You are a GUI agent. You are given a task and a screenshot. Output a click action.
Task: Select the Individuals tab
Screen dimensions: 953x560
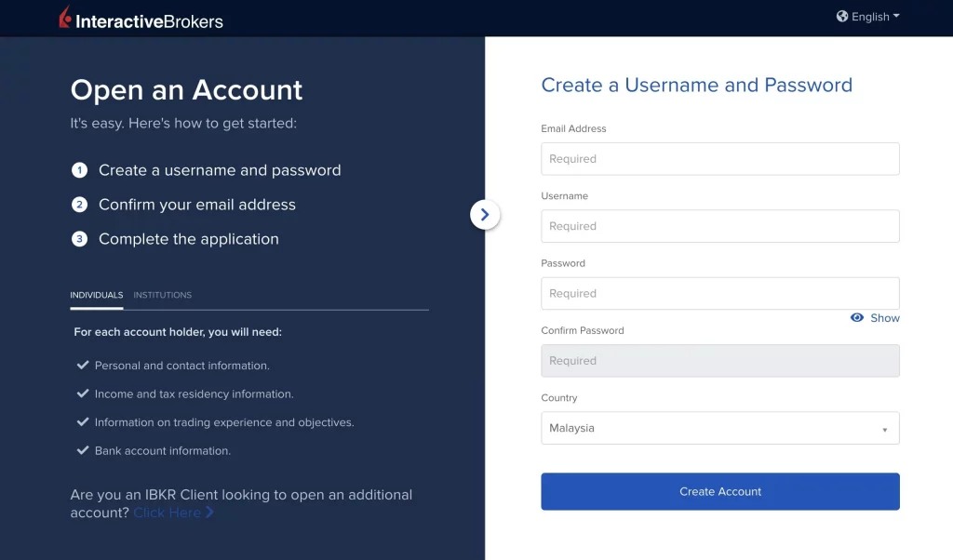click(96, 295)
